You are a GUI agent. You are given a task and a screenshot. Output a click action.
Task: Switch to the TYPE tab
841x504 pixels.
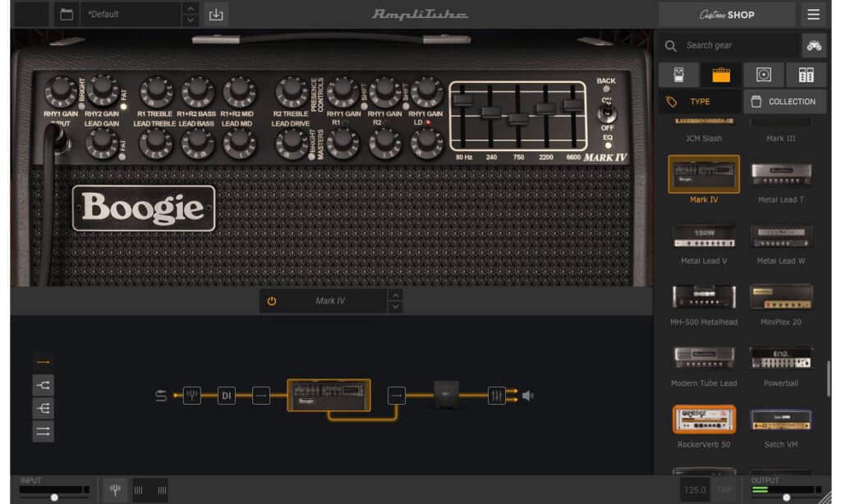pyautogui.click(x=700, y=101)
